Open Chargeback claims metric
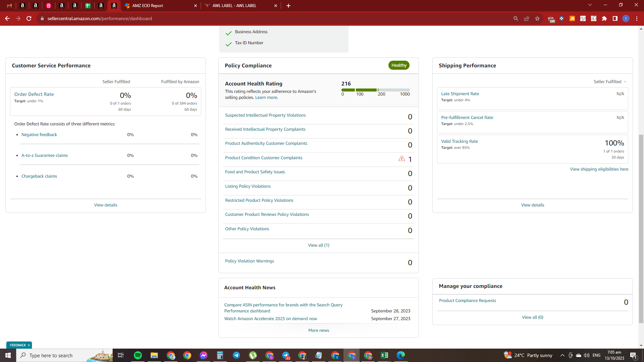644x362 pixels. tap(39, 176)
